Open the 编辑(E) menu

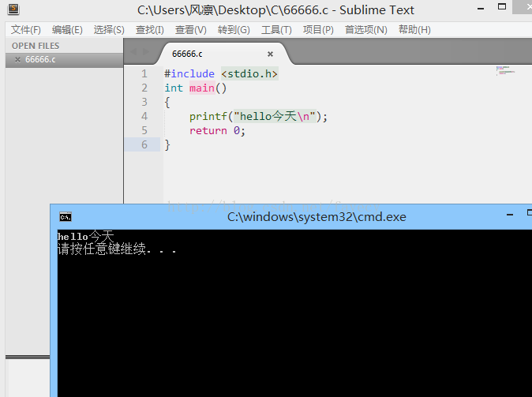point(67,30)
